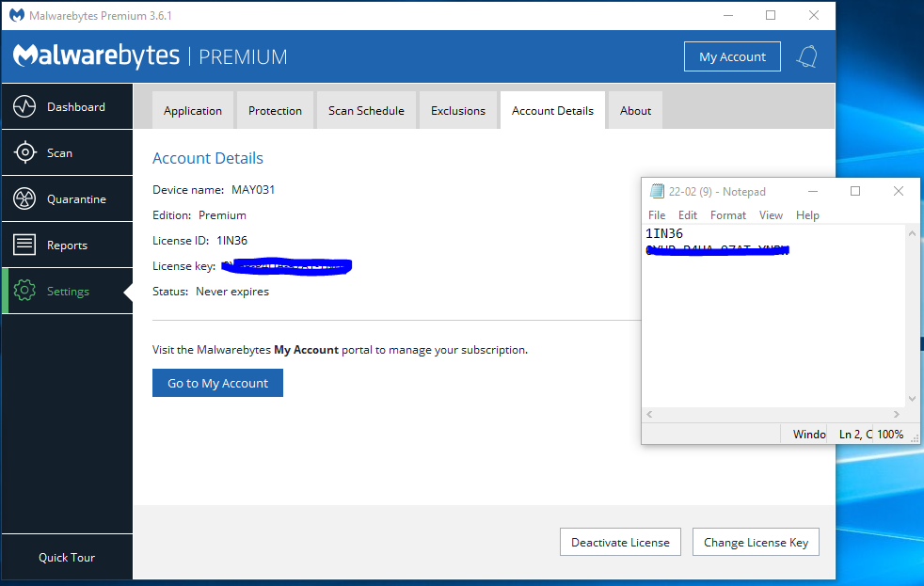Open Quarantine section label
The height and width of the screenshot is (586, 924).
[x=76, y=199]
